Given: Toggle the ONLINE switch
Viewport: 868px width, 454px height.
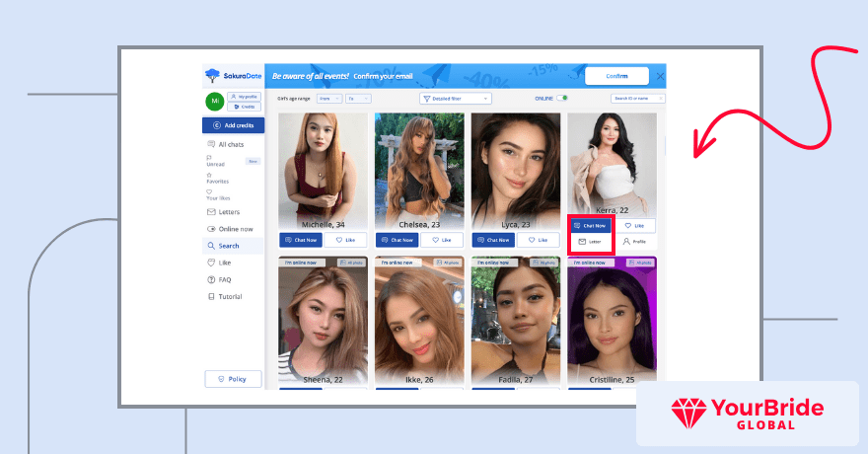Looking at the screenshot, I should [562, 98].
